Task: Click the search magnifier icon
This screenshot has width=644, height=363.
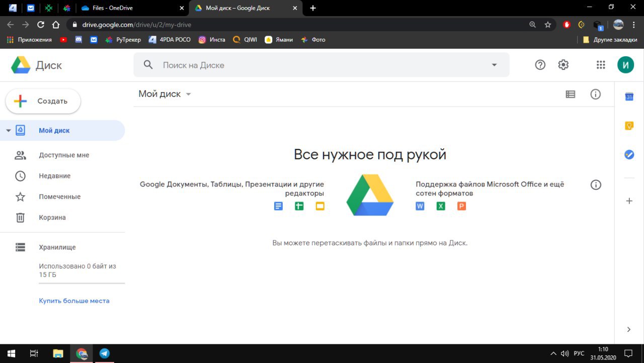Action: click(x=148, y=65)
